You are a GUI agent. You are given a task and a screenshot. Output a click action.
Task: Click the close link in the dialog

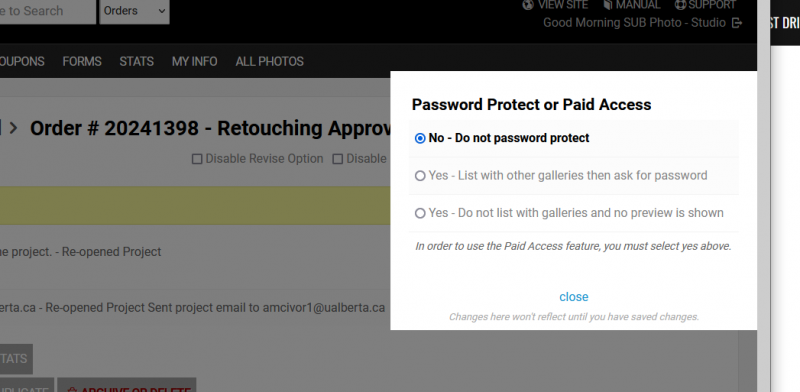point(573,297)
